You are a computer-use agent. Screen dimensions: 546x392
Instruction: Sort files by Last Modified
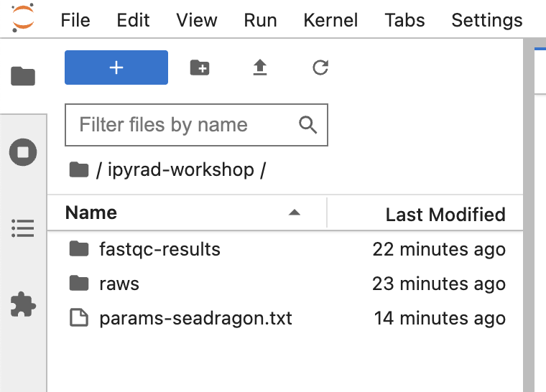pyautogui.click(x=445, y=214)
